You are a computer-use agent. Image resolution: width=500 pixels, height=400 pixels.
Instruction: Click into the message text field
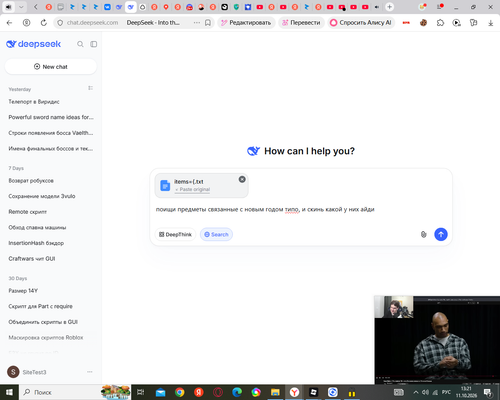pyautogui.click(x=301, y=210)
